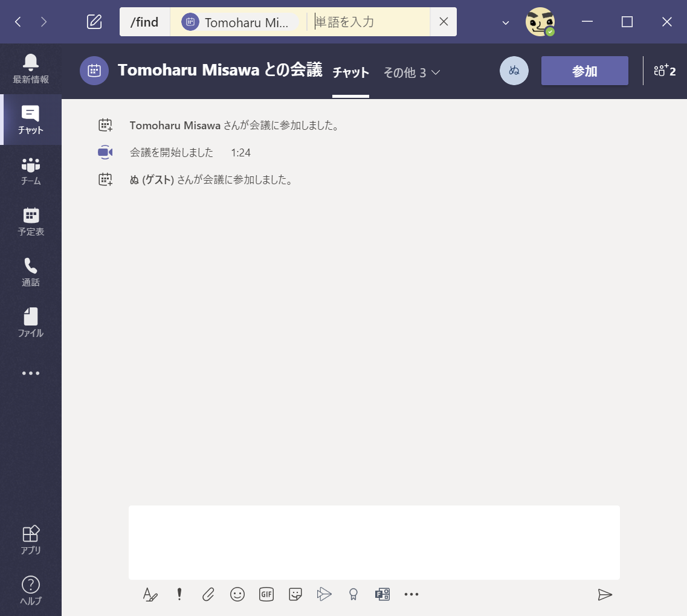Open text formatting options
Viewport: 687px width, 616px height.
click(x=150, y=594)
